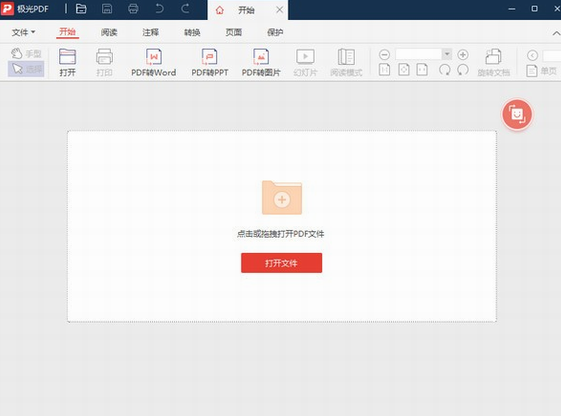
Task: Collapse the ribbon with the chevron
Action: pos(556,33)
